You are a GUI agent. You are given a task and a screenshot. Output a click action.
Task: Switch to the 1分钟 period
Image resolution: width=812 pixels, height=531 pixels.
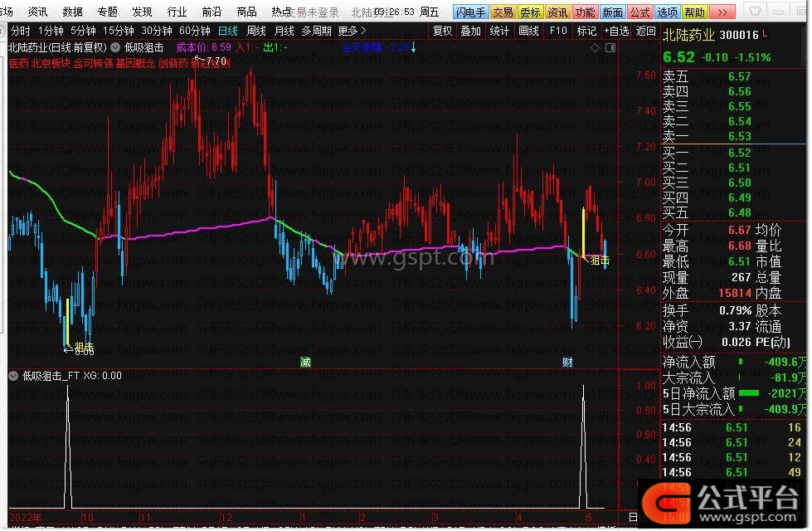[51, 31]
